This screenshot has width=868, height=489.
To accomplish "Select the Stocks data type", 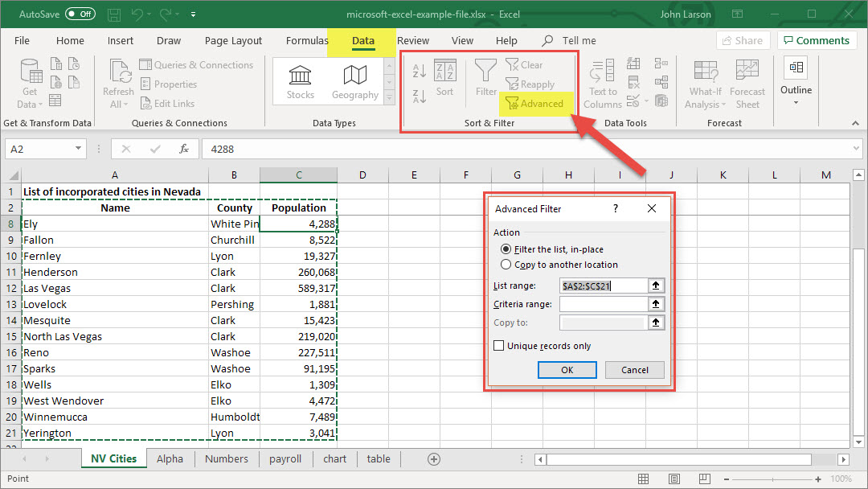I will (300, 82).
